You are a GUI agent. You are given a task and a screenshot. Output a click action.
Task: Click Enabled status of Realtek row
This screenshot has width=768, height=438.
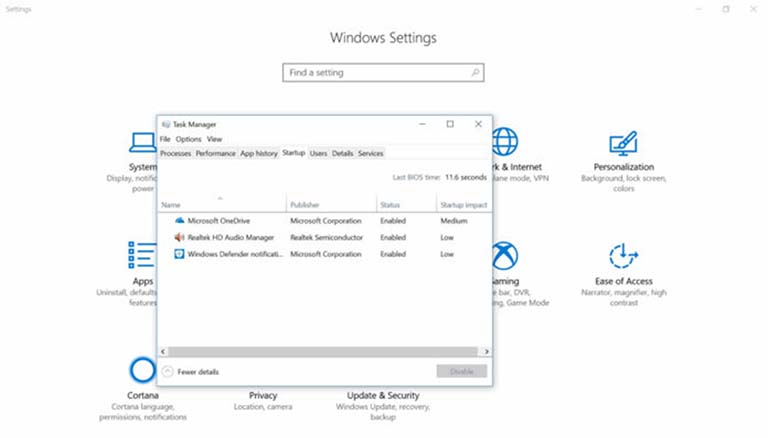pos(393,238)
